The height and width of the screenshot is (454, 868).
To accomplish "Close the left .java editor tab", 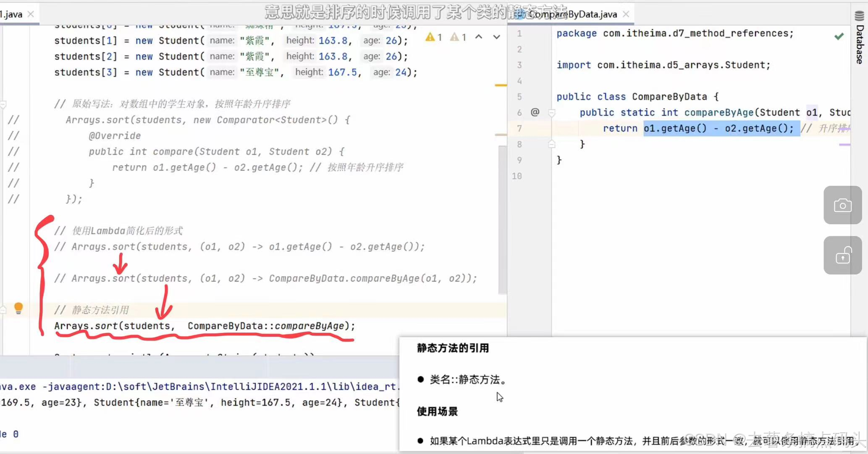I will [x=31, y=14].
